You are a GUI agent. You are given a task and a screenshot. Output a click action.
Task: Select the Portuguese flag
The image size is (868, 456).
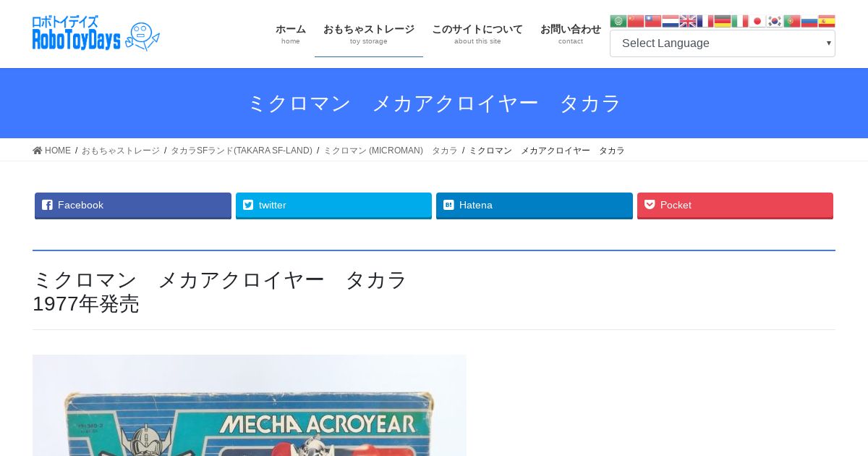[792, 21]
